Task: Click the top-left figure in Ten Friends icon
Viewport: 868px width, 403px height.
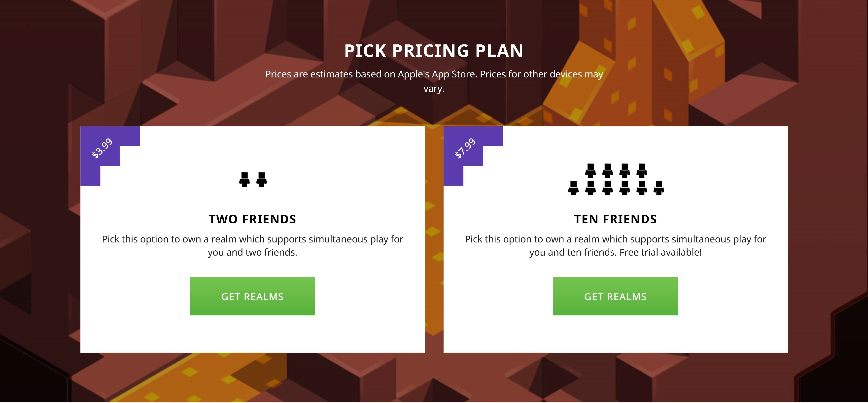Action: coord(590,171)
